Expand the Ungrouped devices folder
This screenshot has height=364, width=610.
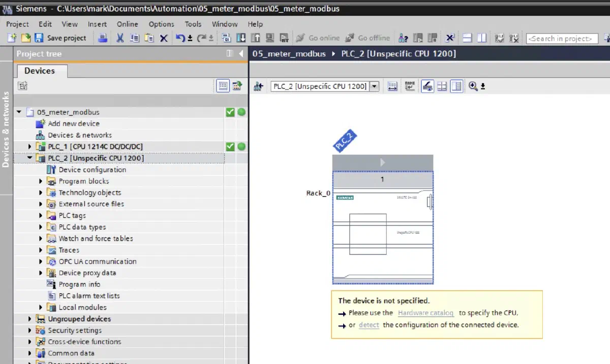(x=30, y=319)
